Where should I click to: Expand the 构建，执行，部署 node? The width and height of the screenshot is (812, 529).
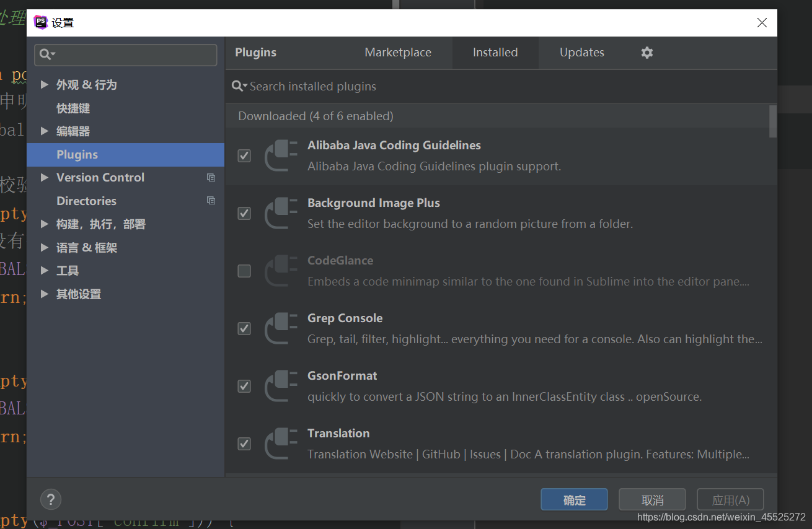(x=44, y=224)
